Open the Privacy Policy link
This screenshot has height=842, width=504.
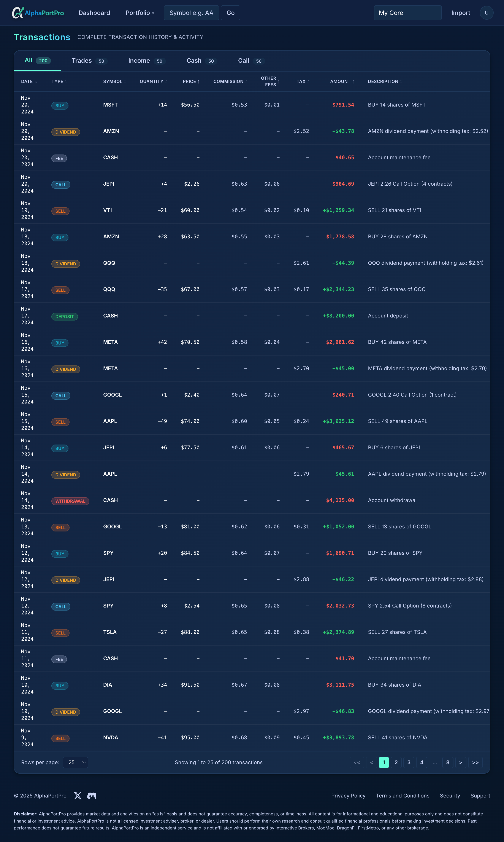(x=348, y=796)
